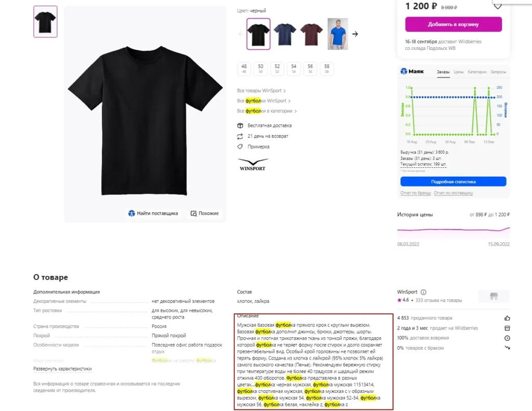
Task: Click the right arrow in color carousel
Action: pyautogui.click(x=355, y=34)
